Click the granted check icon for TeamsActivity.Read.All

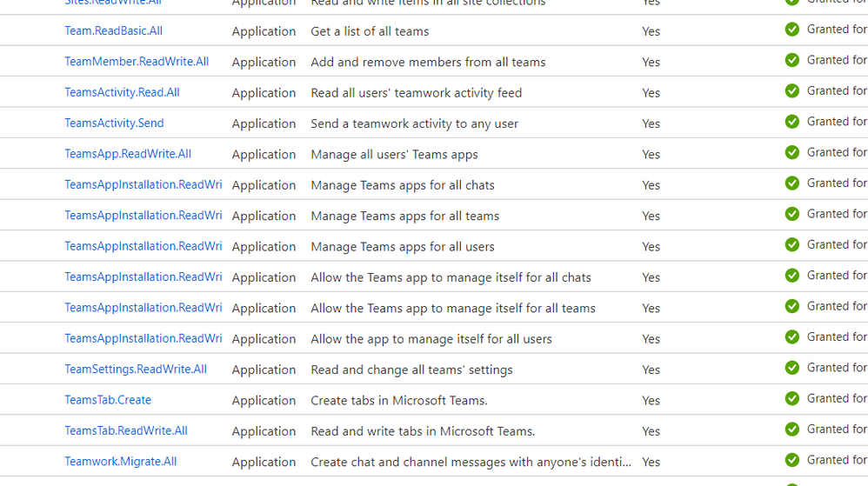click(x=791, y=90)
